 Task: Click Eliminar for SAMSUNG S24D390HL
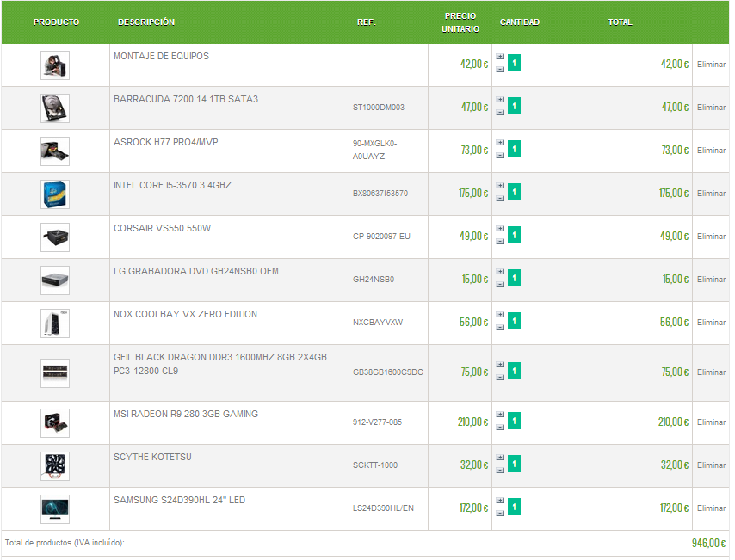(x=711, y=509)
